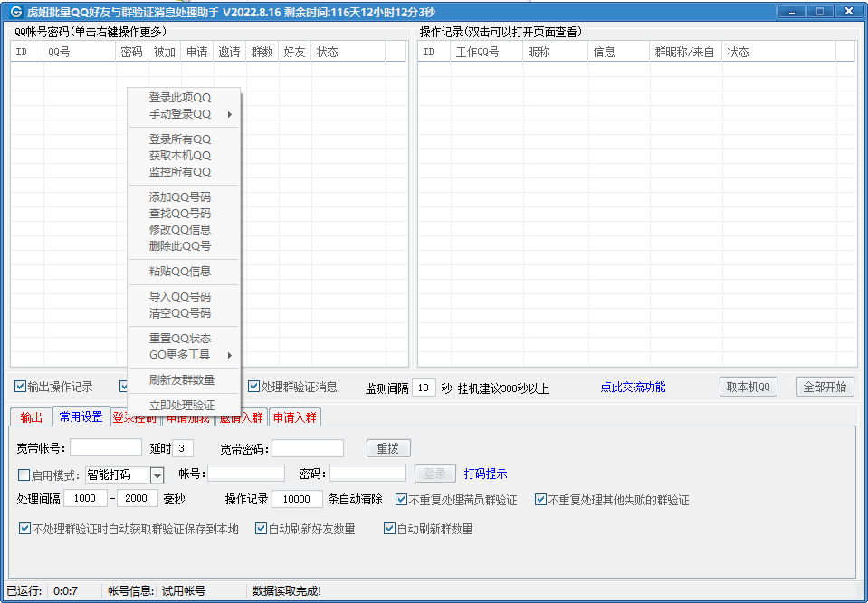Choose 清空QQ号码 in the context menu
Viewport: 868px width, 603px height.
point(184,313)
